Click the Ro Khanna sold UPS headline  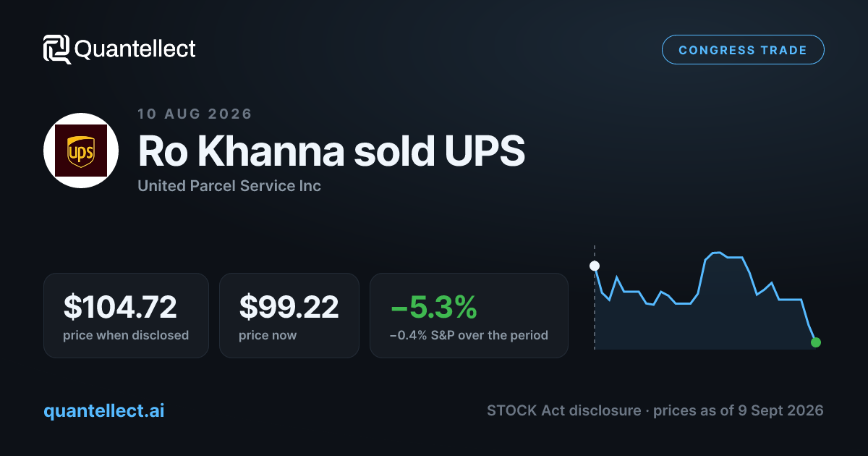331,151
